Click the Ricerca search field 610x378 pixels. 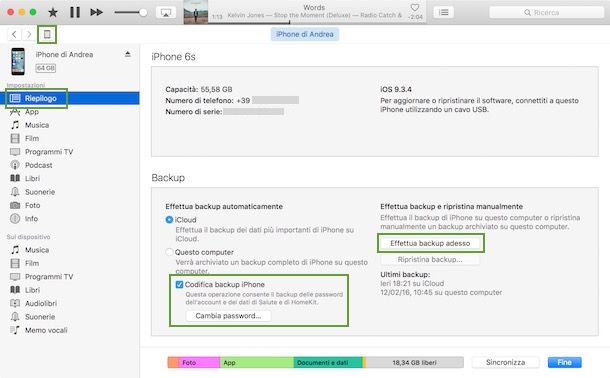point(547,12)
